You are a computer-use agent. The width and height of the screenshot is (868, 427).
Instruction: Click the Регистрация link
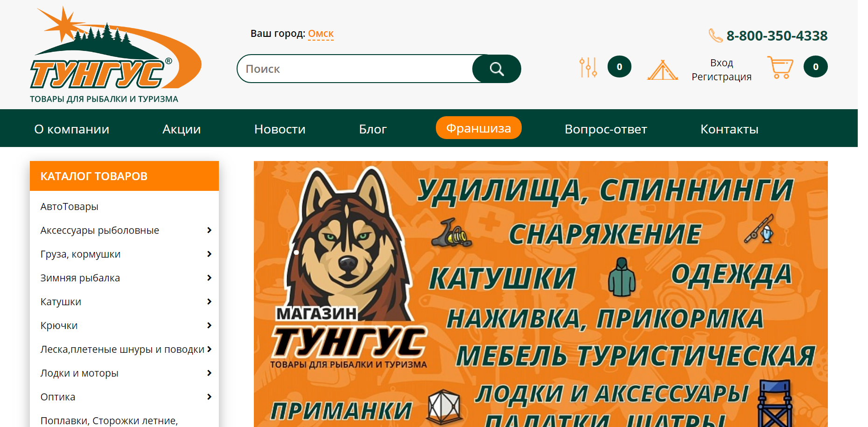pos(721,77)
